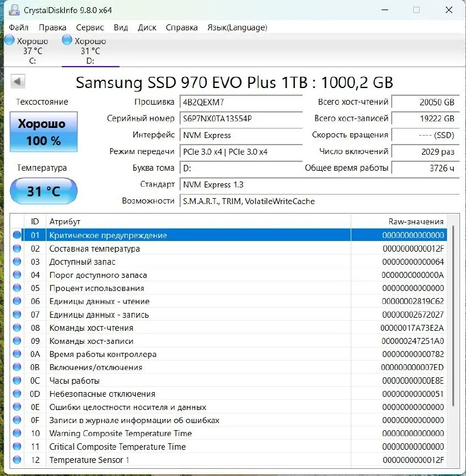Click raw value 00000247251A0

click(x=413, y=341)
